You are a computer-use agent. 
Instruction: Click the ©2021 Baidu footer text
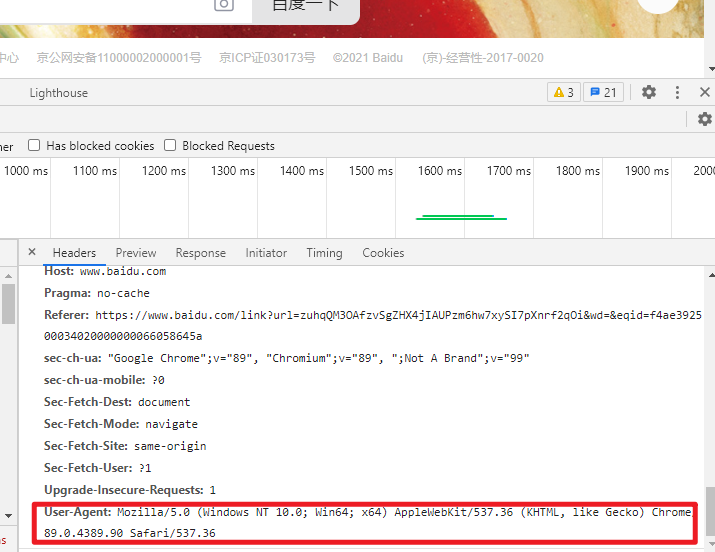coord(368,58)
